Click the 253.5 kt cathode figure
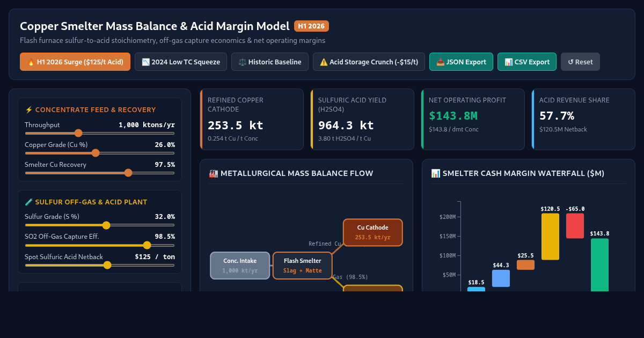The height and width of the screenshot is (338, 644). pyautogui.click(x=236, y=125)
